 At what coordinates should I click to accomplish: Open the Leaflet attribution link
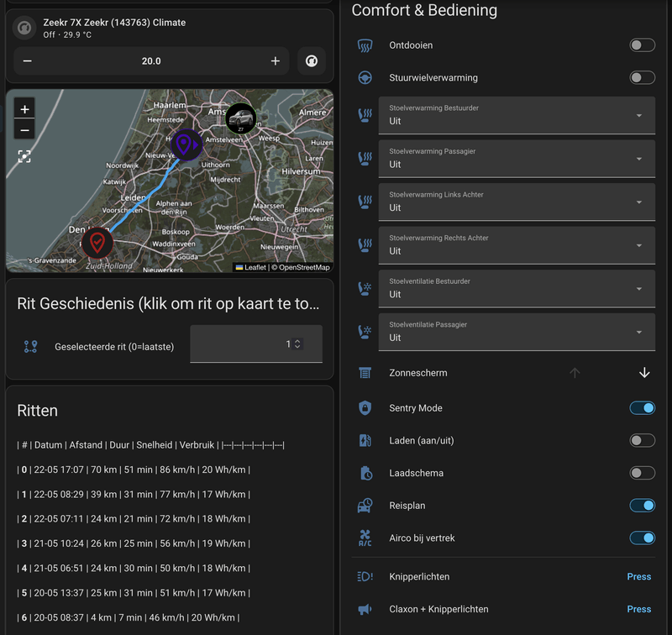(251, 267)
